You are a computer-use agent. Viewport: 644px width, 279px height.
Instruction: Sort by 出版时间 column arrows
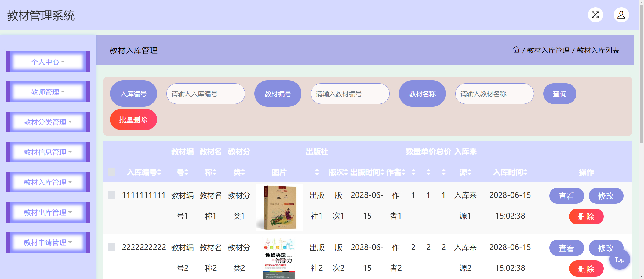(x=382, y=172)
